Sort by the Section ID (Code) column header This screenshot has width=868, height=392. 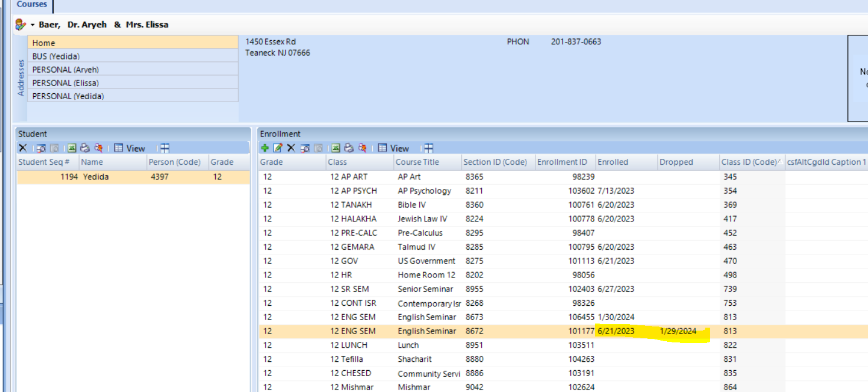[498, 162]
